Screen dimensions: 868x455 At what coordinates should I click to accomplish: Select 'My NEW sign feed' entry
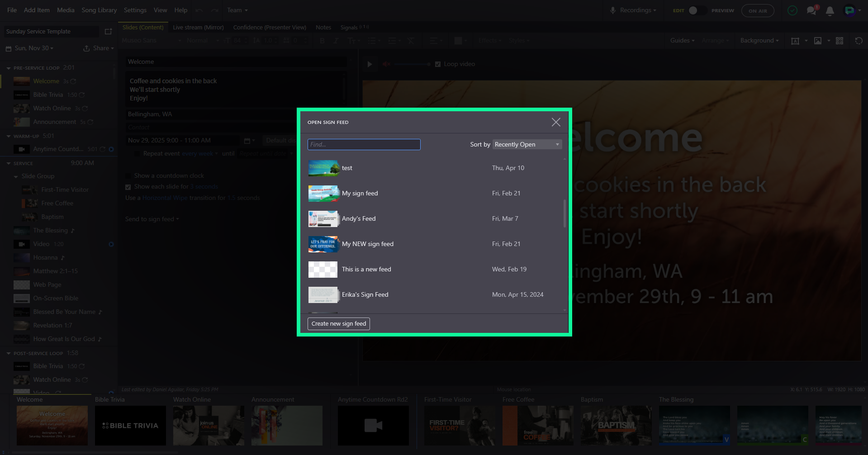[x=434, y=244]
